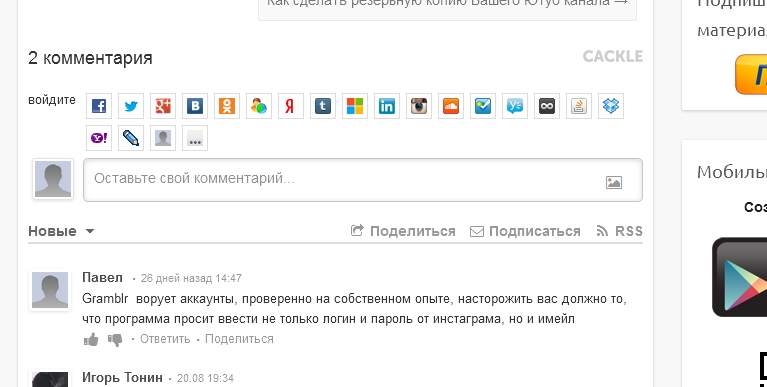The height and width of the screenshot is (387, 767).
Task: Click the 2 комментария heading
Action: pyautogui.click(x=90, y=58)
